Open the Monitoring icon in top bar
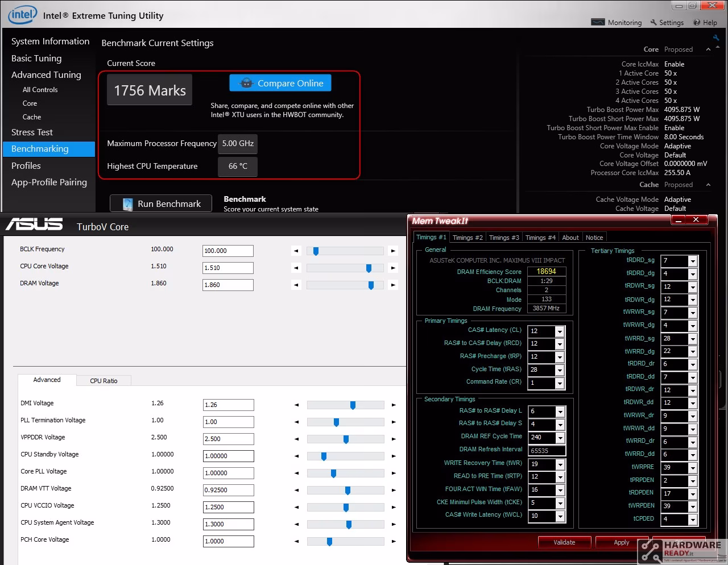This screenshot has width=728, height=565. coord(598,22)
